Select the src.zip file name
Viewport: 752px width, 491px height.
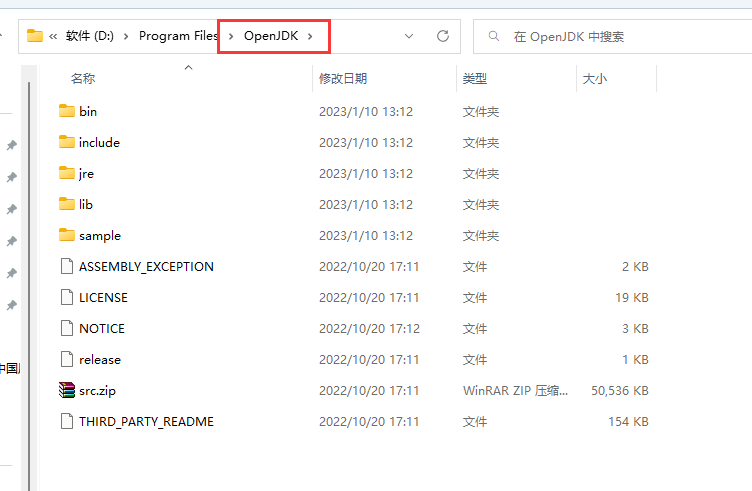97,391
